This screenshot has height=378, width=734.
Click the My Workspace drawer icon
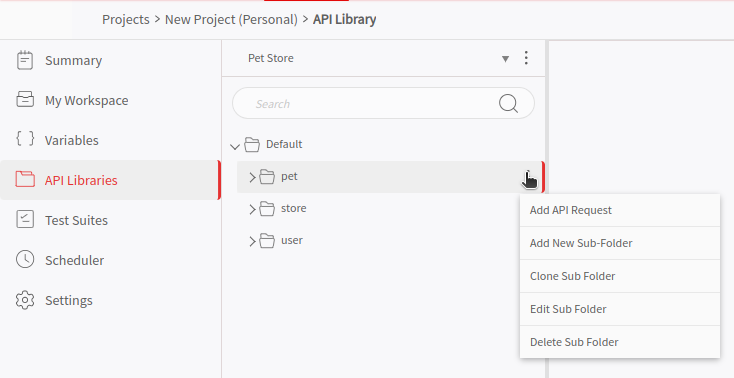[x=25, y=100]
